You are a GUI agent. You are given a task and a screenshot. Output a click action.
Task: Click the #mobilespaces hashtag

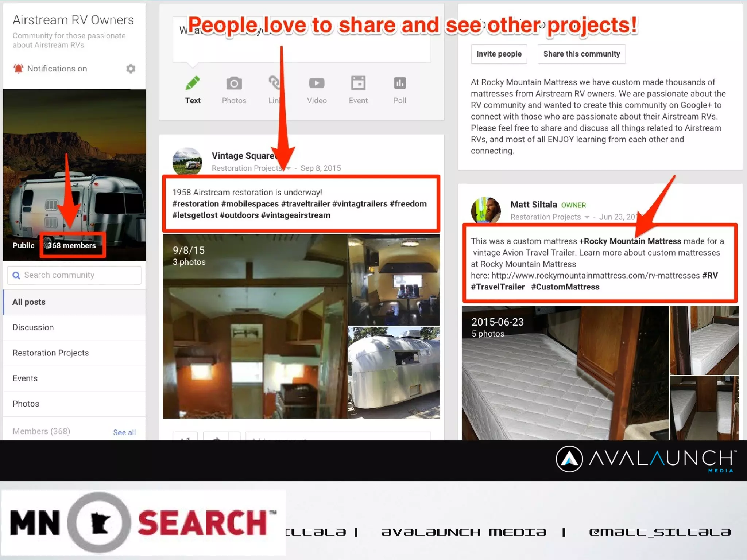tap(250, 204)
